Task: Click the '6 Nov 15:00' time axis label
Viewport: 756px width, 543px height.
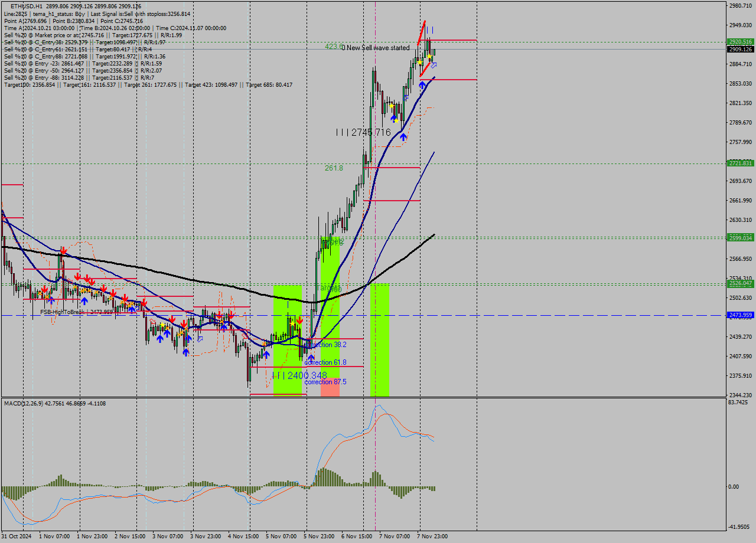Action: (356, 537)
